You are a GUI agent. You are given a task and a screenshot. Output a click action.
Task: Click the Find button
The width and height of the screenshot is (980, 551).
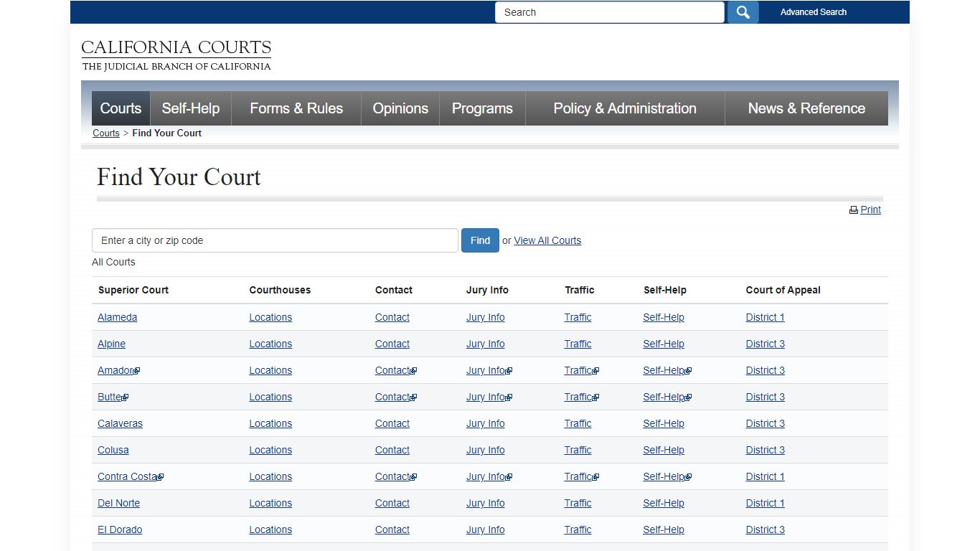(x=480, y=240)
